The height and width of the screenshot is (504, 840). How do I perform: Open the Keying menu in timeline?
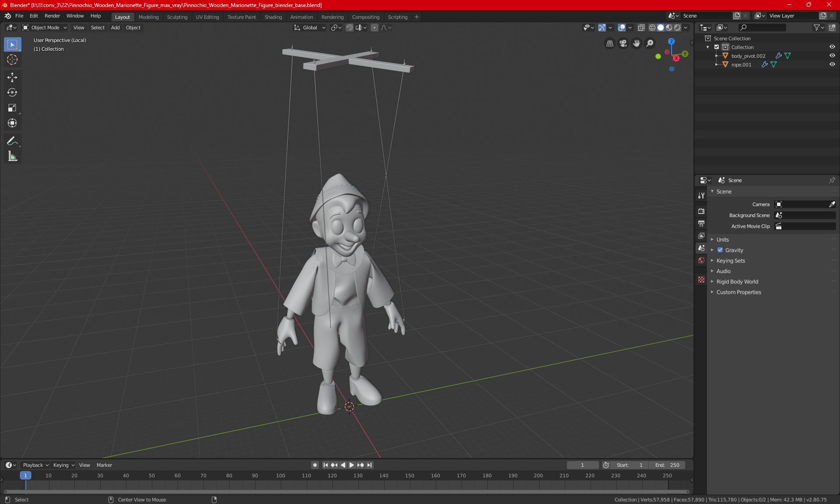(63, 465)
